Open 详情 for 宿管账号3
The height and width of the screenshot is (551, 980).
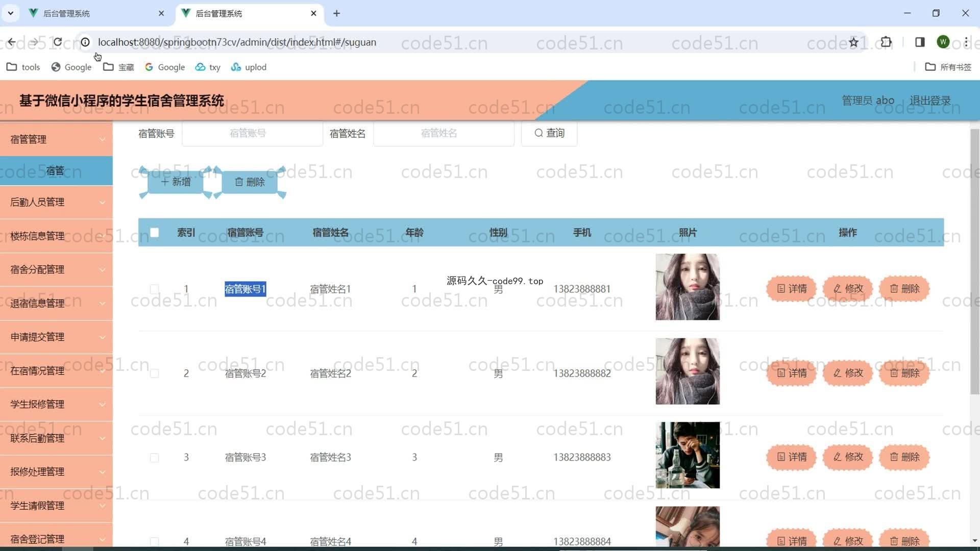(792, 457)
